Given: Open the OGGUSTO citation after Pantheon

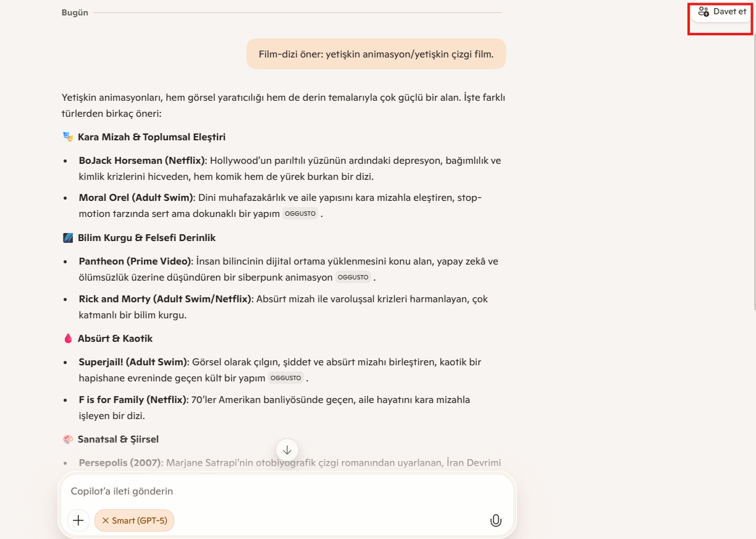Looking at the screenshot, I should (353, 278).
